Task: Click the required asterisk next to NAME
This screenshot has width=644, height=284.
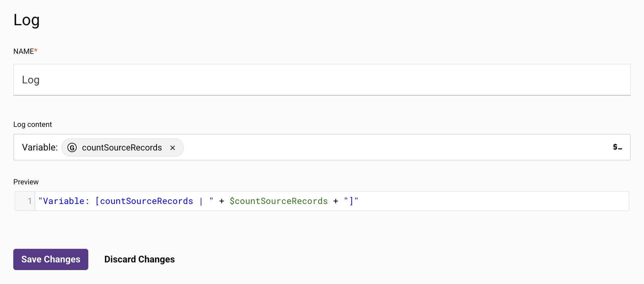Action: pos(36,50)
